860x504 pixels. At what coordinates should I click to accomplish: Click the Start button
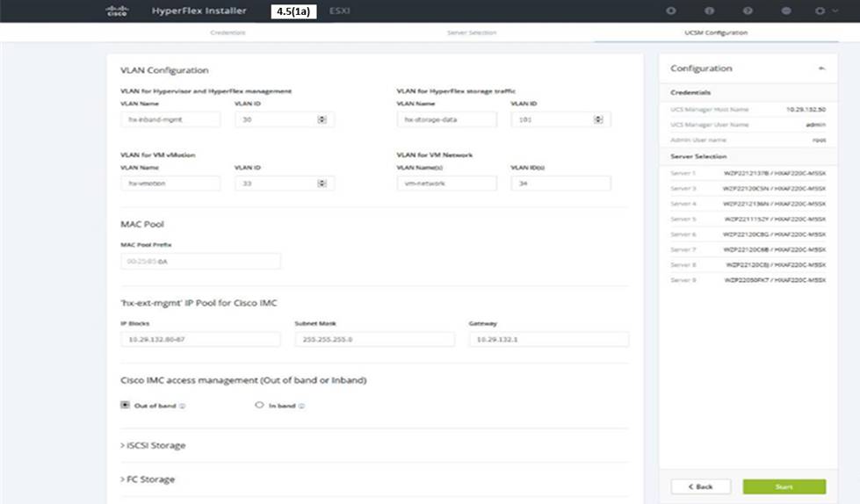(x=784, y=486)
